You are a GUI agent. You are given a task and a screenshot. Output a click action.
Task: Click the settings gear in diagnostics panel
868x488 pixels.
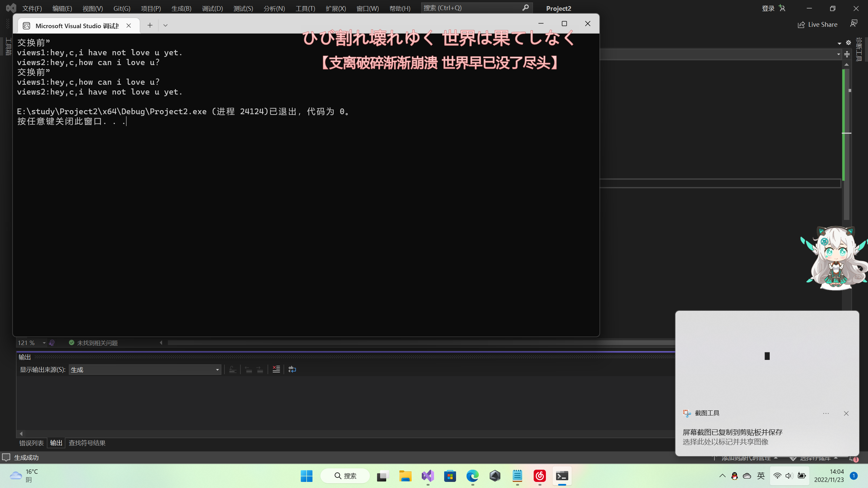[x=848, y=43]
